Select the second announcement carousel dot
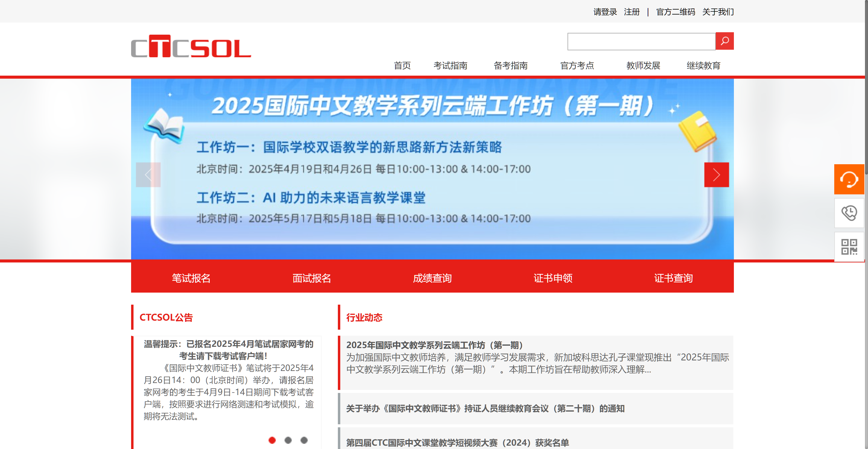The width and height of the screenshot is (868, 449). coord(288,440)
